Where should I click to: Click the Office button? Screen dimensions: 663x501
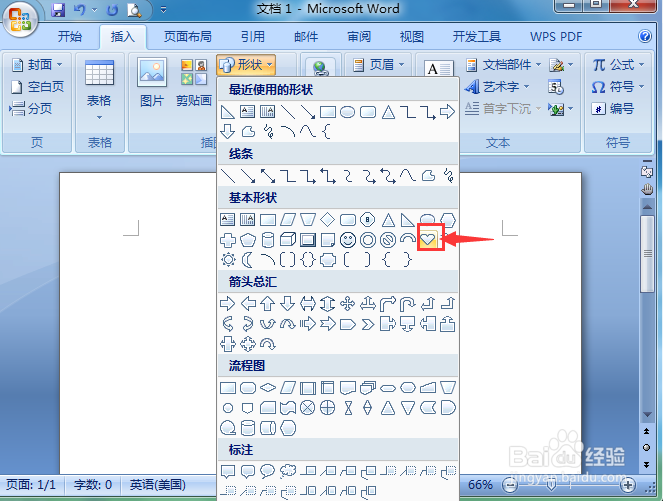(x=20, y=19)
